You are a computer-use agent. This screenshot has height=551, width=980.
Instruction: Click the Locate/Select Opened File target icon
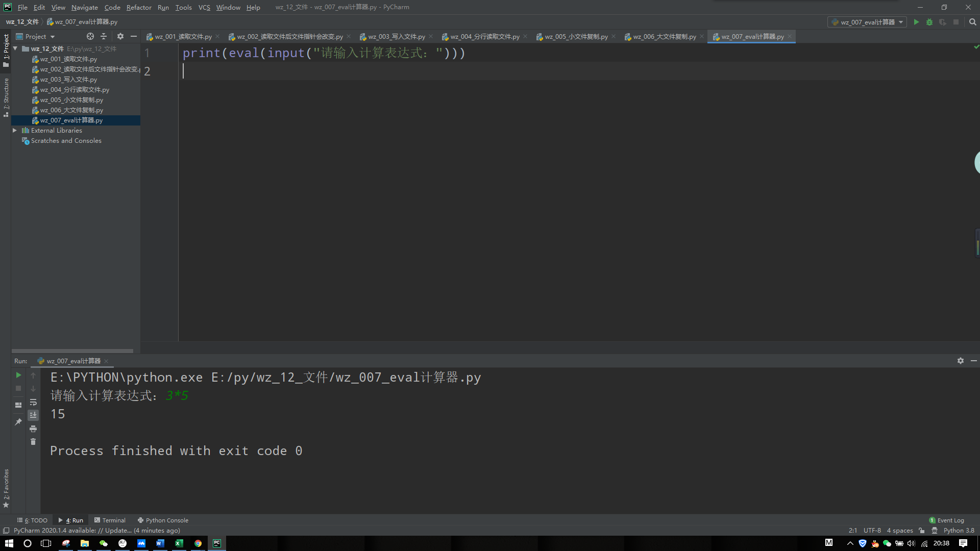pos(90,36)
